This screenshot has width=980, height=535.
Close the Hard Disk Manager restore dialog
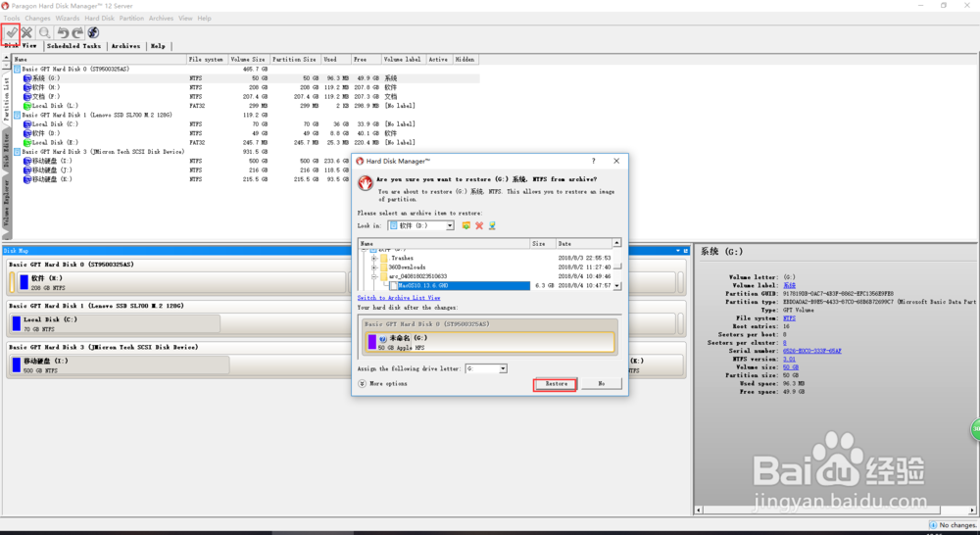click(616, 161)
